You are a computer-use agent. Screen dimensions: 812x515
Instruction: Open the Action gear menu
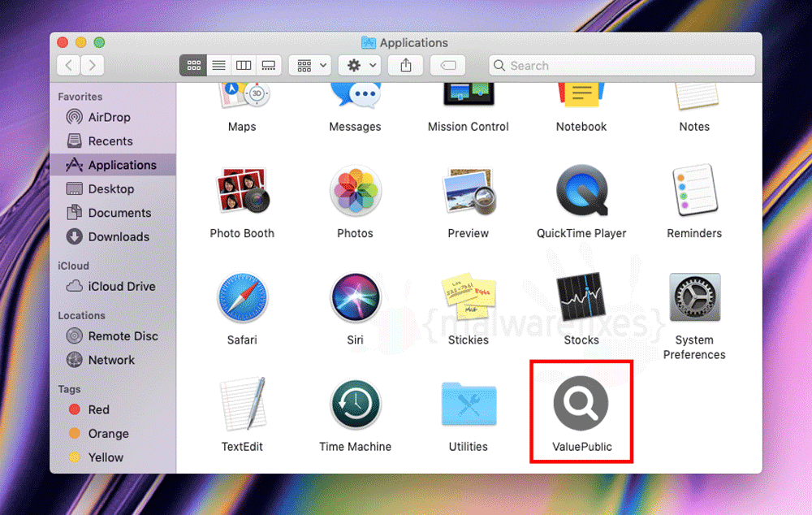coord(360,65)
